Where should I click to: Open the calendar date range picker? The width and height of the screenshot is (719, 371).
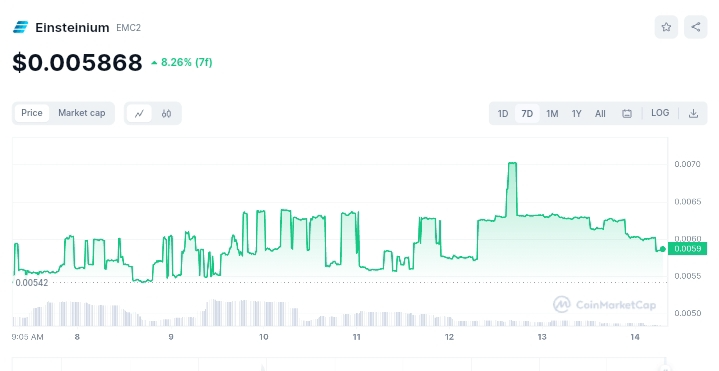coord(626,113)
